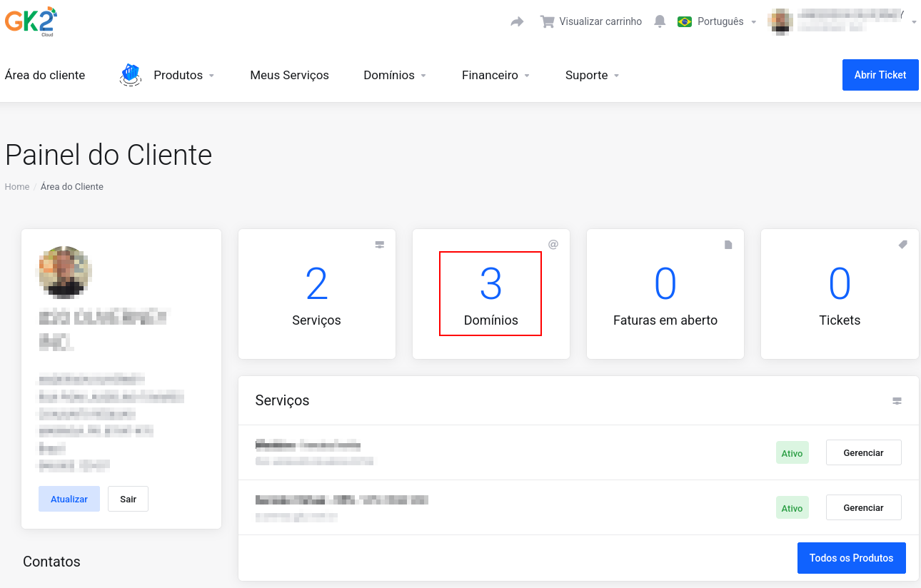Click the Produtos basket icon
921x588 pixels.
tap(130, 75)
